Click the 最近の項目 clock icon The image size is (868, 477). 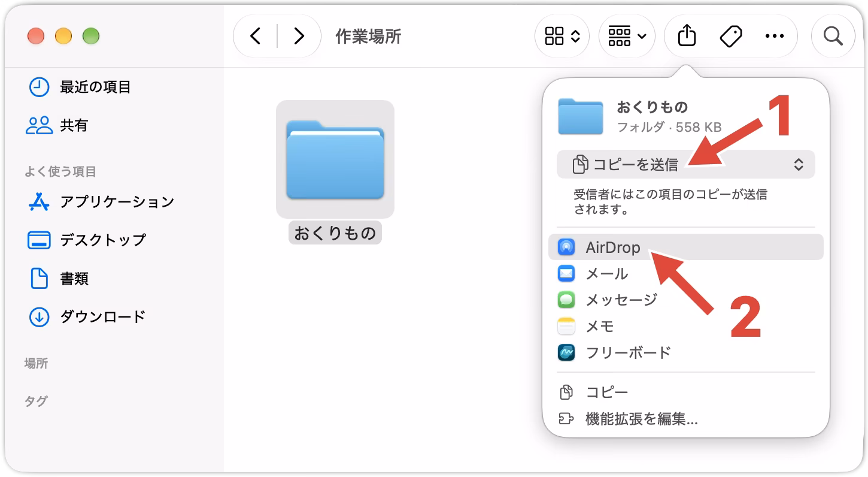click(39, 87)
